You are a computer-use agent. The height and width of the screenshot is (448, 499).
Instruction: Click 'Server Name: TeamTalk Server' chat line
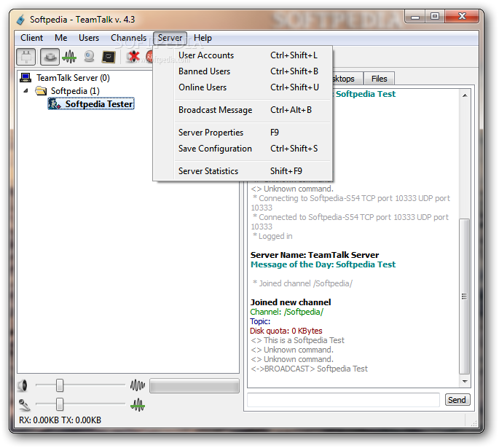(315, 255)
